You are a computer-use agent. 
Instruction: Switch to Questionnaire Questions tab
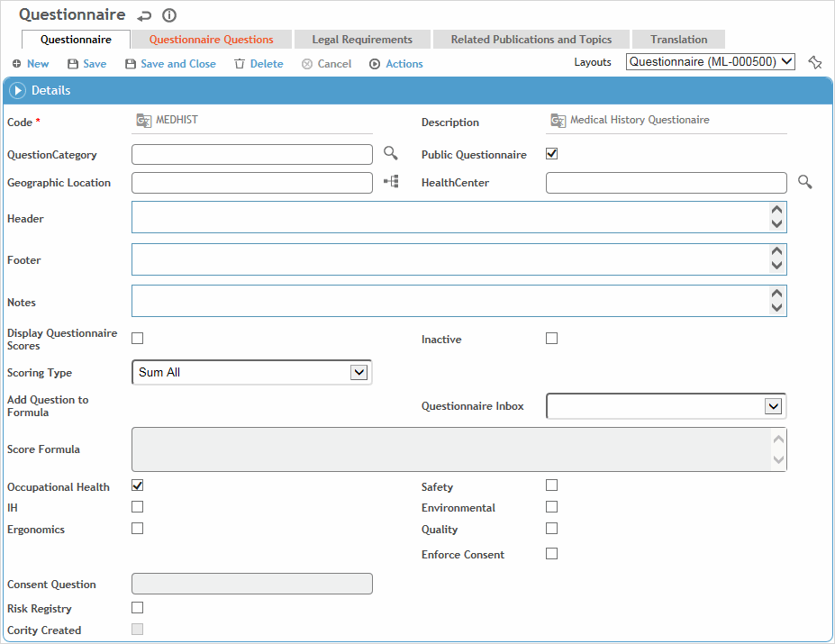click(212, 40)
